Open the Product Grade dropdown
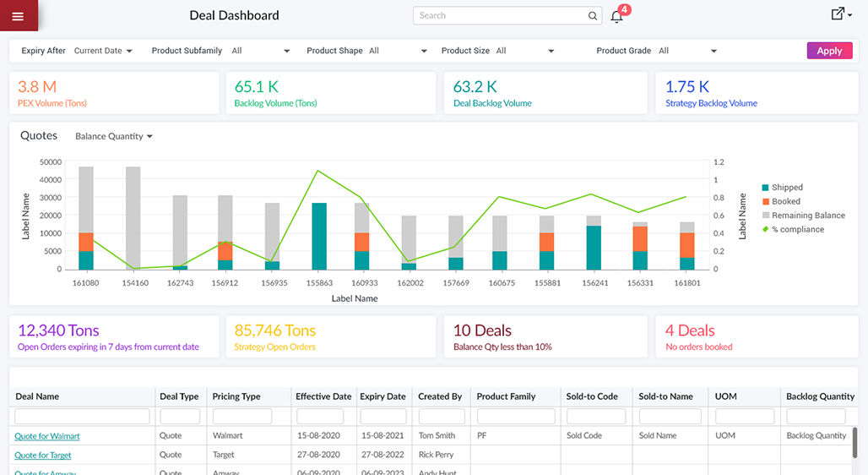The image size is (868, 475). pos(687,51)
